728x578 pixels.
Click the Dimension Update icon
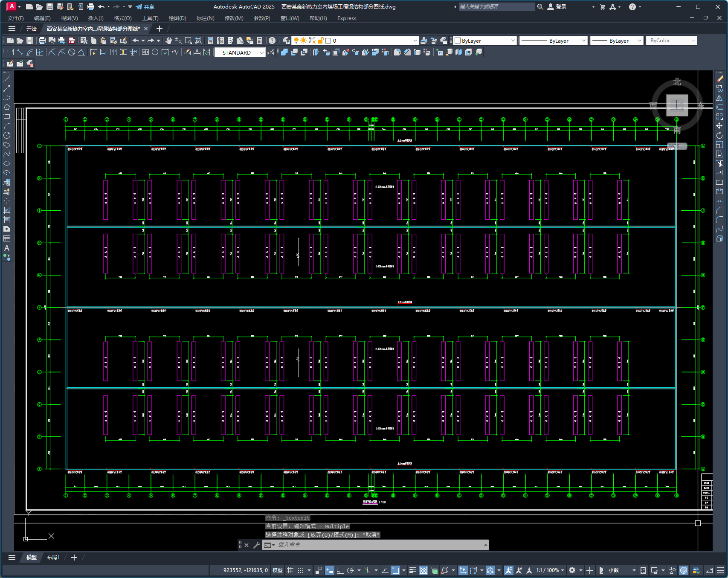pyautogui.click(x=207, y=52)
